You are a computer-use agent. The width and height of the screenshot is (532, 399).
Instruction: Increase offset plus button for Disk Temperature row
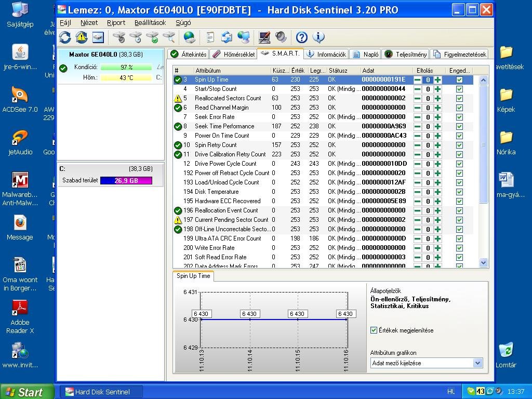[x=437, y=192]
